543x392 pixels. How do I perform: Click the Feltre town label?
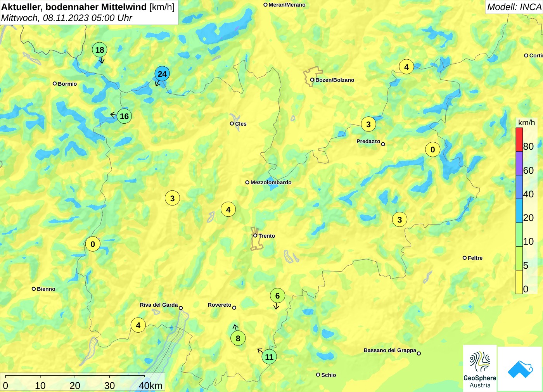pyautogui.click(x=475, y=258)
